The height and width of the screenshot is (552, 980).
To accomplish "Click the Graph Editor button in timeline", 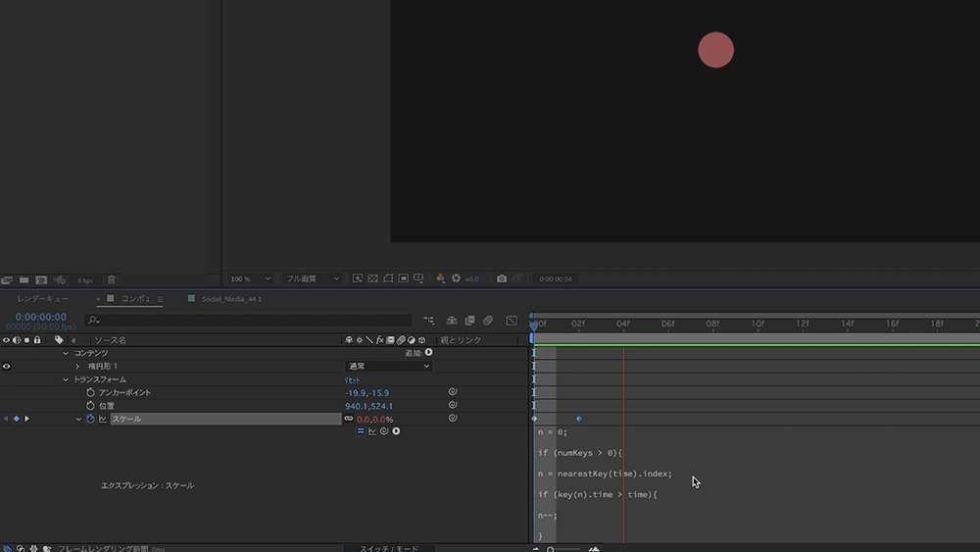I will (x=512, y=321).
